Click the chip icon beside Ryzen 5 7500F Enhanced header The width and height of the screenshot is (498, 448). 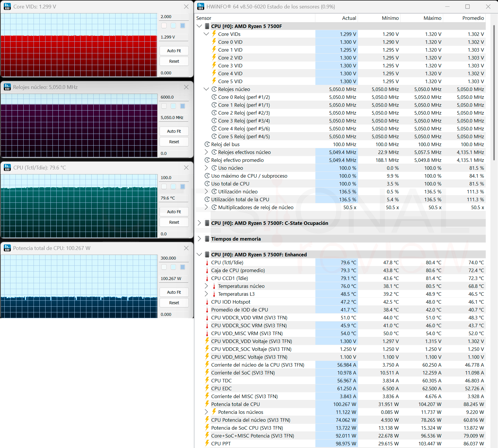(207, 254)
